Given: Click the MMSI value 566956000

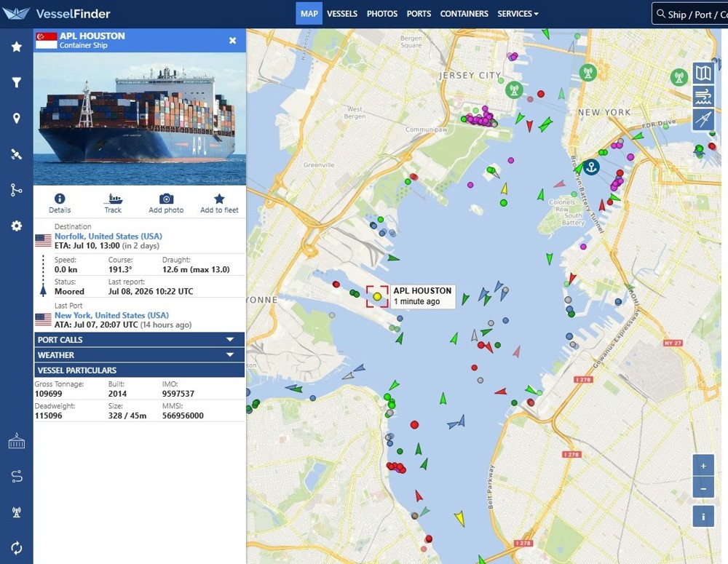Looking at the screenshot, I should pyautogui.click(x=183, y=416).
